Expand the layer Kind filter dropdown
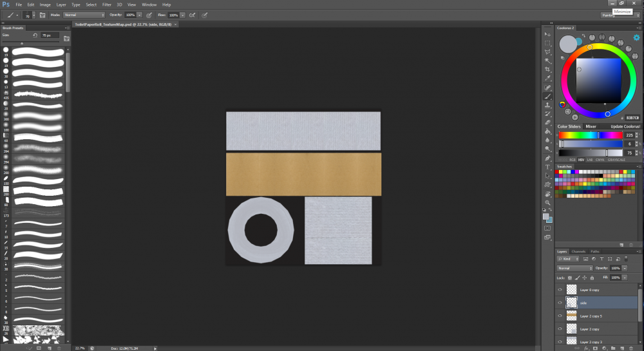The height and width of the screenshot is (351, 644). coord(568,259)
